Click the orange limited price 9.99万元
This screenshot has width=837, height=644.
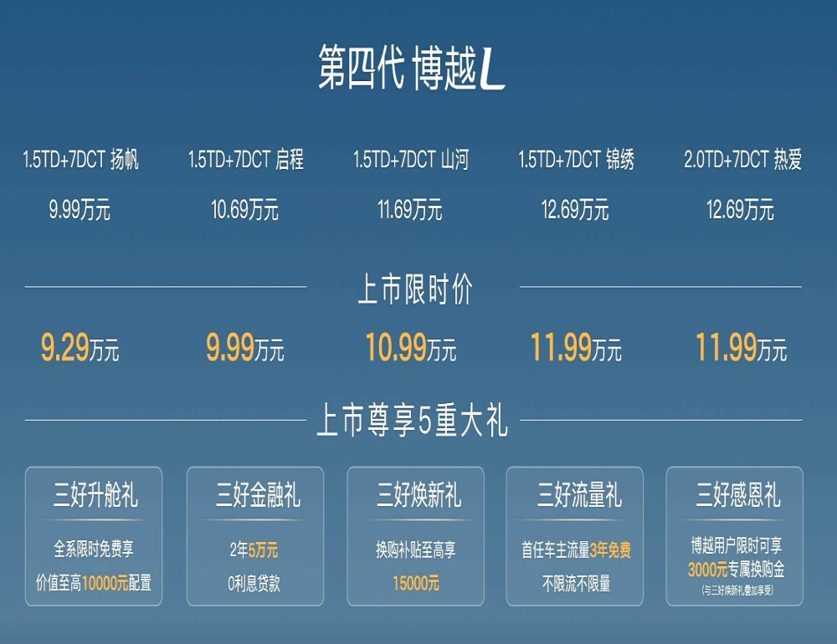click(x=245, y=347)
